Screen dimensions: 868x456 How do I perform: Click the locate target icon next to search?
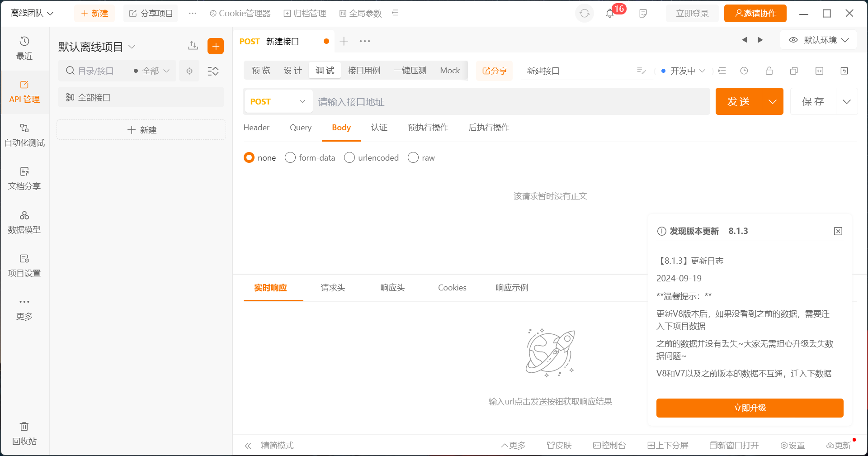189,71
